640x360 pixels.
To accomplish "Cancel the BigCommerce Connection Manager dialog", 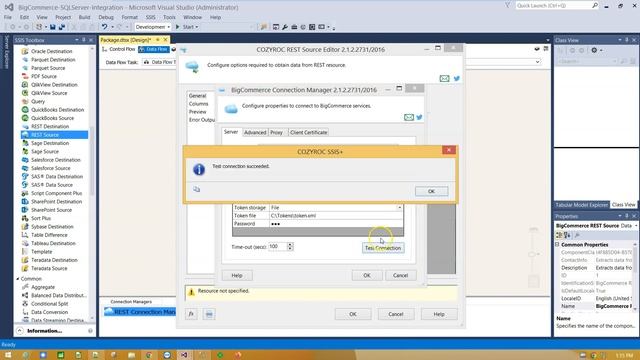I will pos(400,275).
